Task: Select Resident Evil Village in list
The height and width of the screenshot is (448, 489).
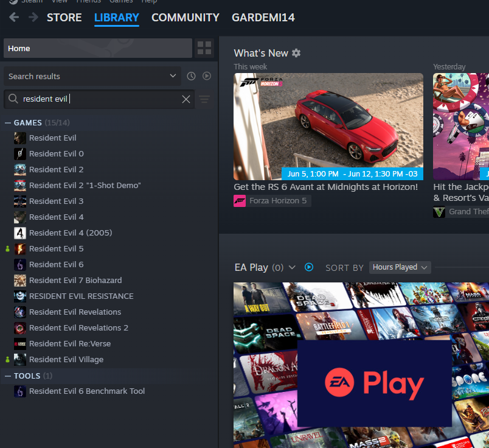Action: pos(66,360)
